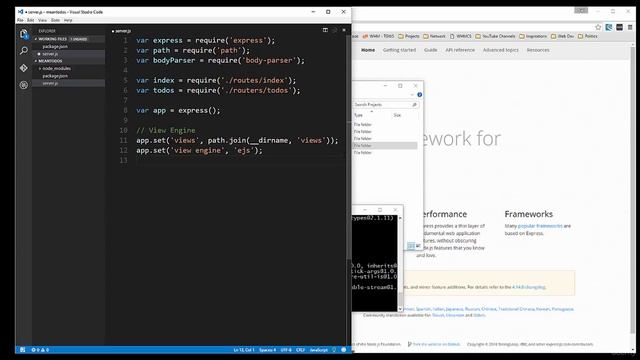Open the View menu in VS Code

42,20
